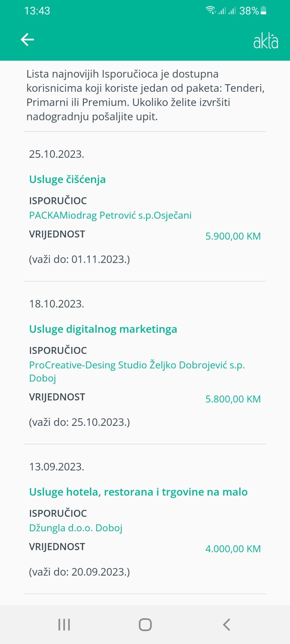Open Android recent apps button

pos(64,625)
